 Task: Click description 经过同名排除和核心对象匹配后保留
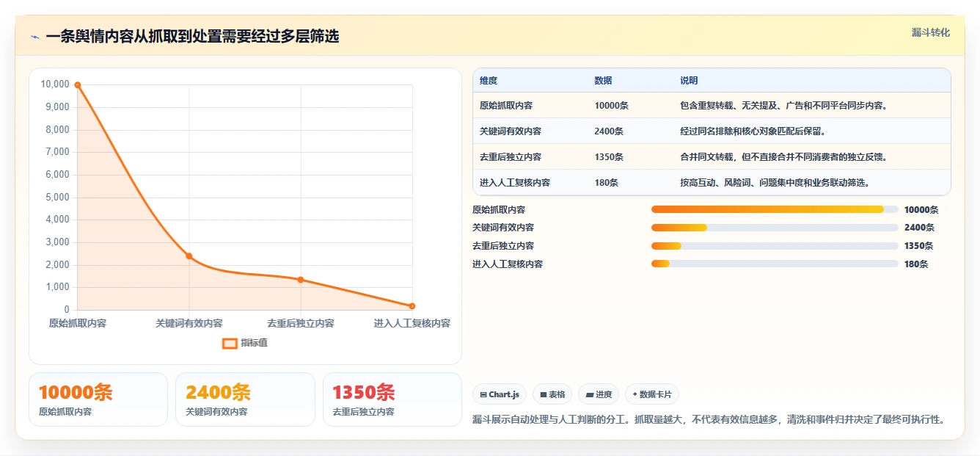[x=753, y=131]
